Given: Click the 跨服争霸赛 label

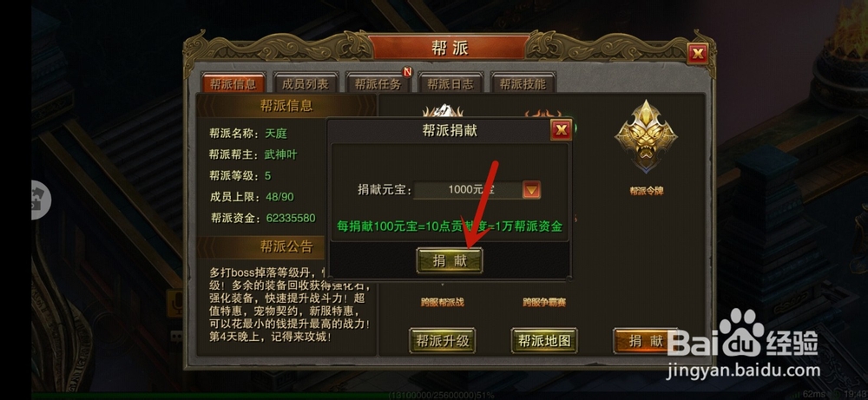Looking at the screenshot, I should pyautogui.click(x=544, y=302).
